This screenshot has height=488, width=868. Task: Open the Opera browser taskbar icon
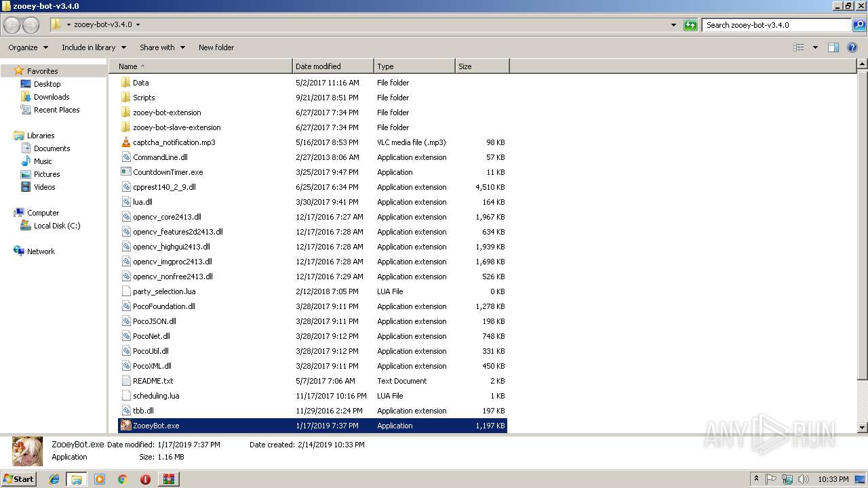145,479
